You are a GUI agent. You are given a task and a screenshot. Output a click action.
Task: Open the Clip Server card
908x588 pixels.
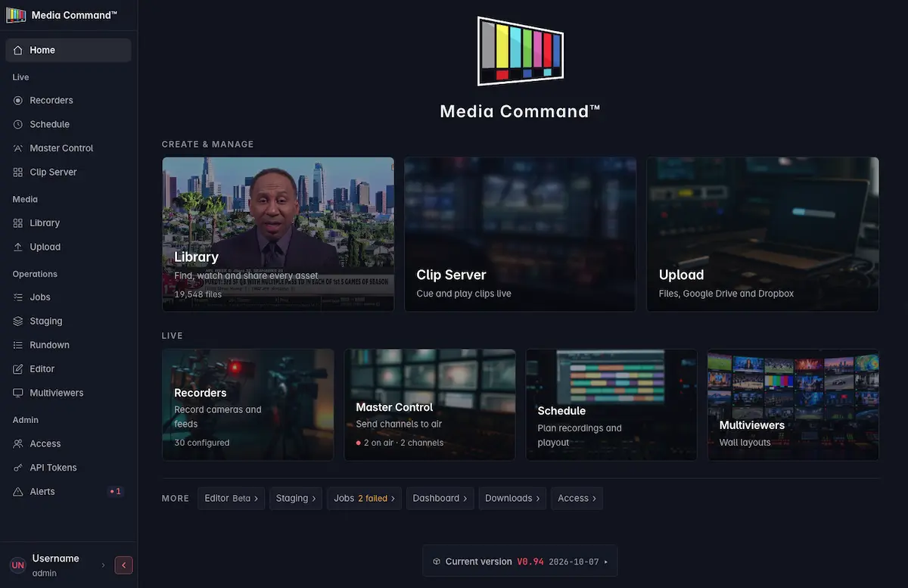521,234
